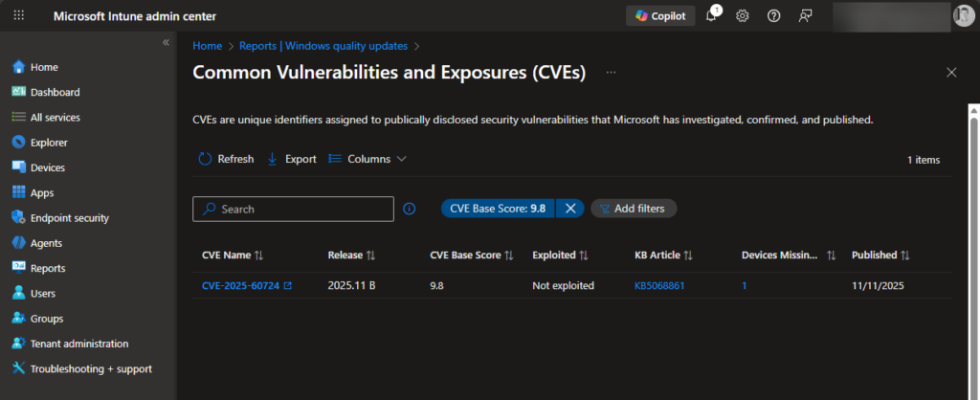Open the app launcher waffle icon
The height and width of the screenshot is (400, 980).
(x=18, y=16)
